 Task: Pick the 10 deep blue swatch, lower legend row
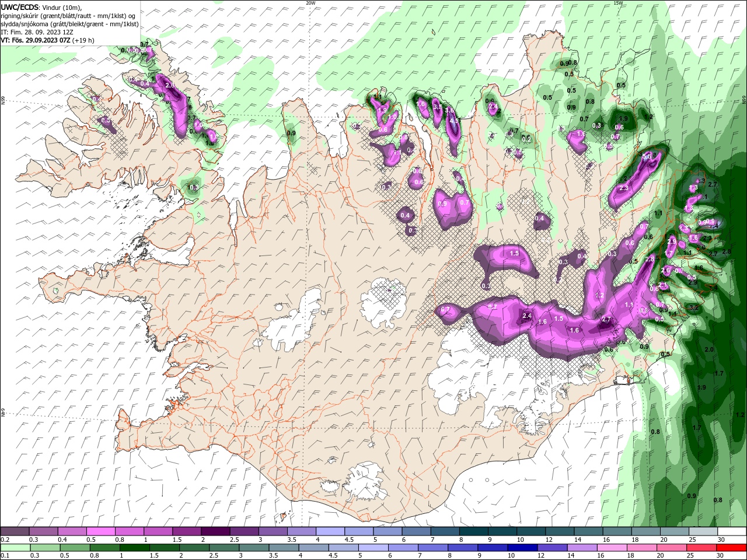(x=522, y=548)
